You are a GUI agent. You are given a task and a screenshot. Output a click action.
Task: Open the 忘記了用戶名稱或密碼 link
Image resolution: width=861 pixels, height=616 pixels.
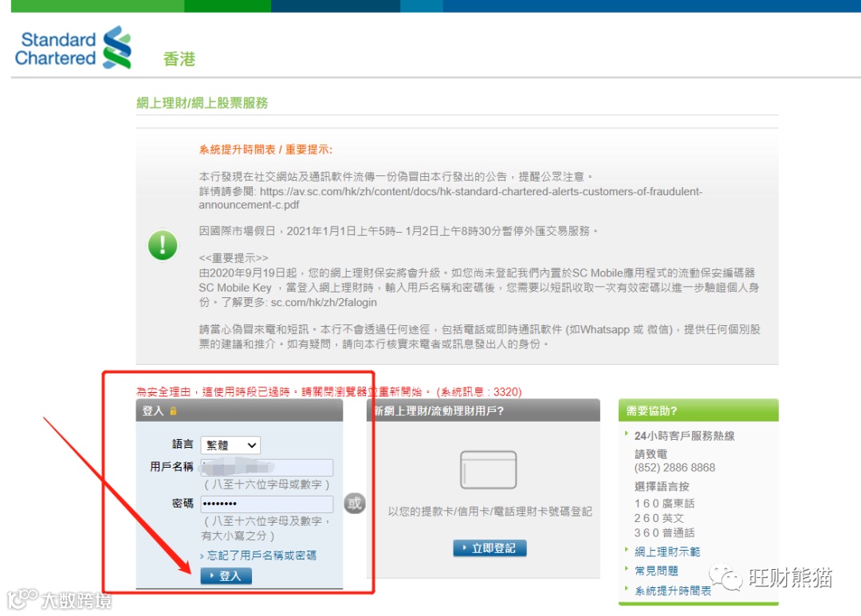(261, 555)
